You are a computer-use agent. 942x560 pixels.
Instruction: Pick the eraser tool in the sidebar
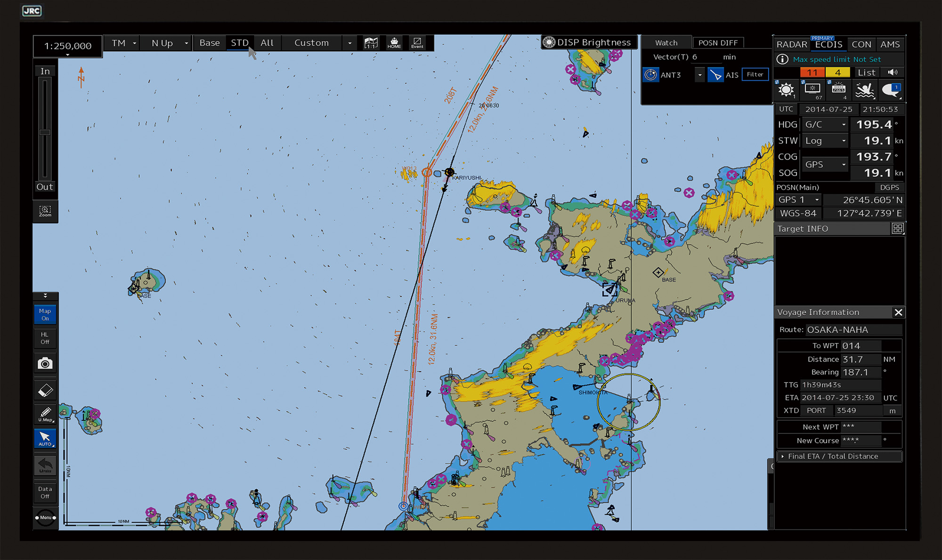45,390
